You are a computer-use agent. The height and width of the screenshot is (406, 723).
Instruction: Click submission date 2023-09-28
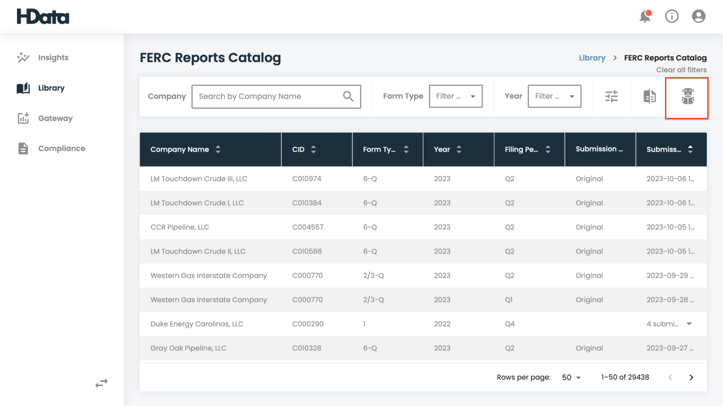[670, 300]
